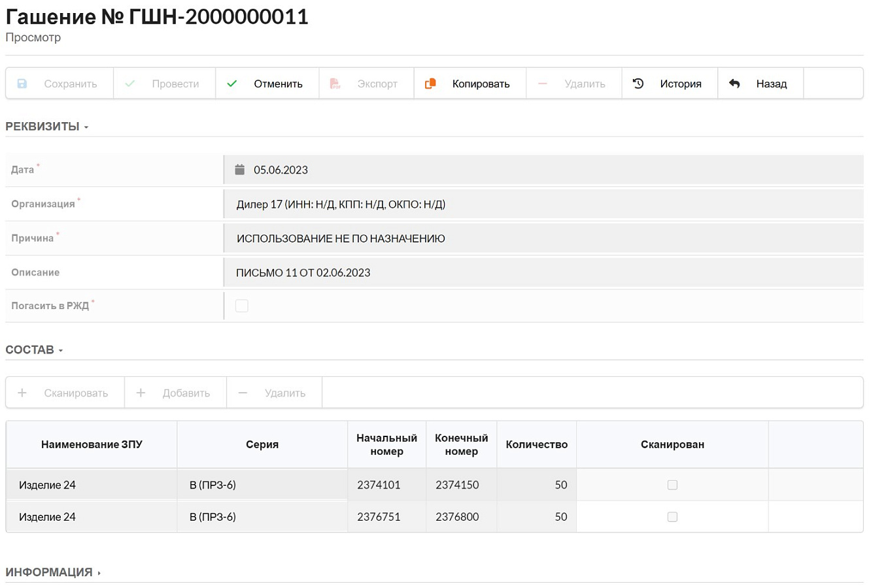Click the Сканирован column header
The width and height of the screenshot is (869, 588).
click(672, 444)
